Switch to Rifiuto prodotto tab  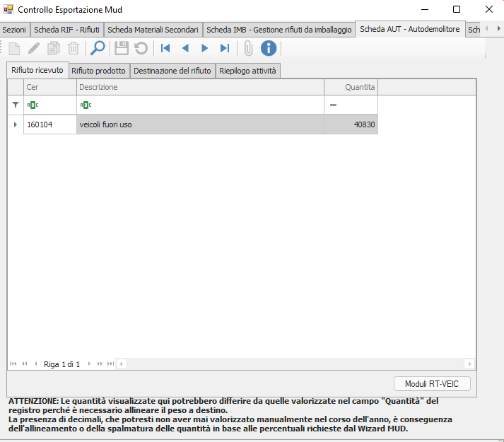coord(98,71)
